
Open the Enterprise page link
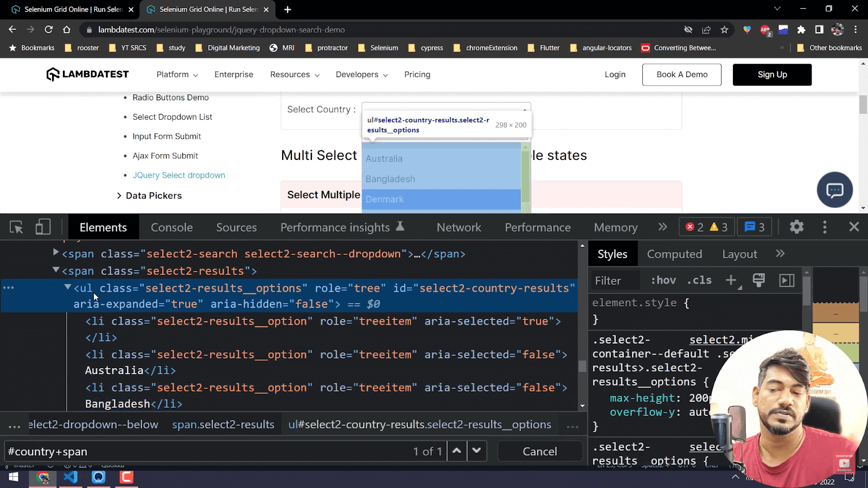[234, 74]
